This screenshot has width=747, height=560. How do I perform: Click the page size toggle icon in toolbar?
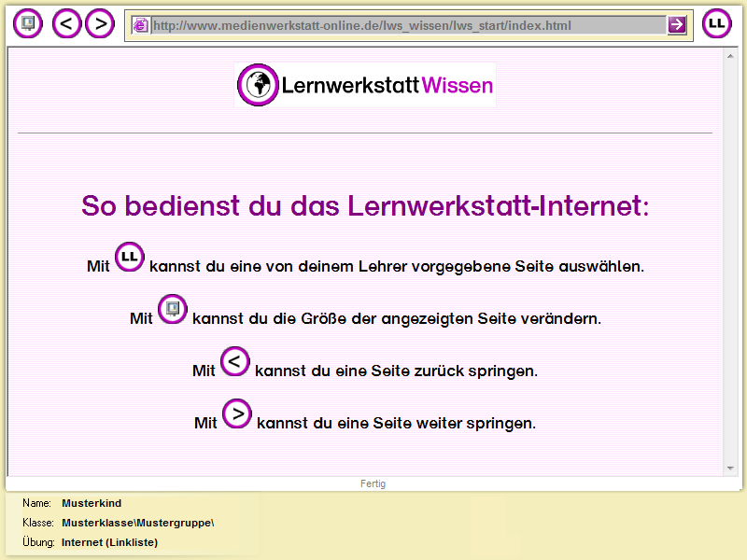[x=29, y=23]
